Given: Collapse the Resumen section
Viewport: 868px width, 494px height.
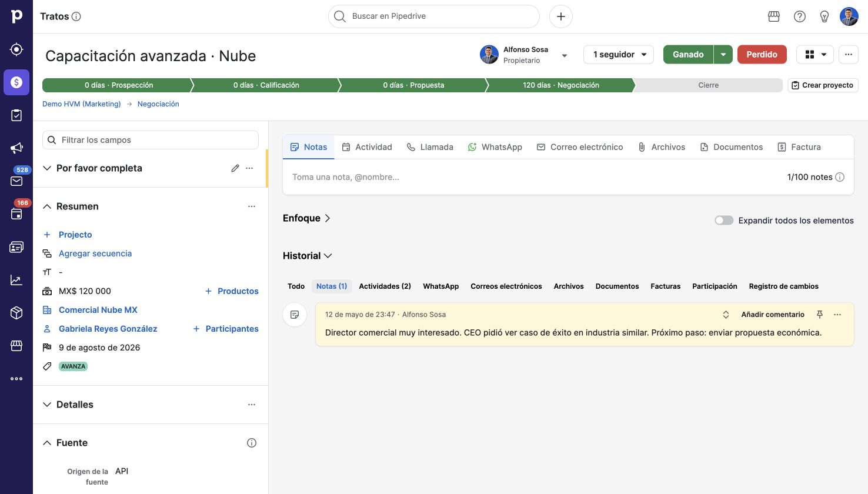Looking at the screenshot, I should click(x=47, y=206).
